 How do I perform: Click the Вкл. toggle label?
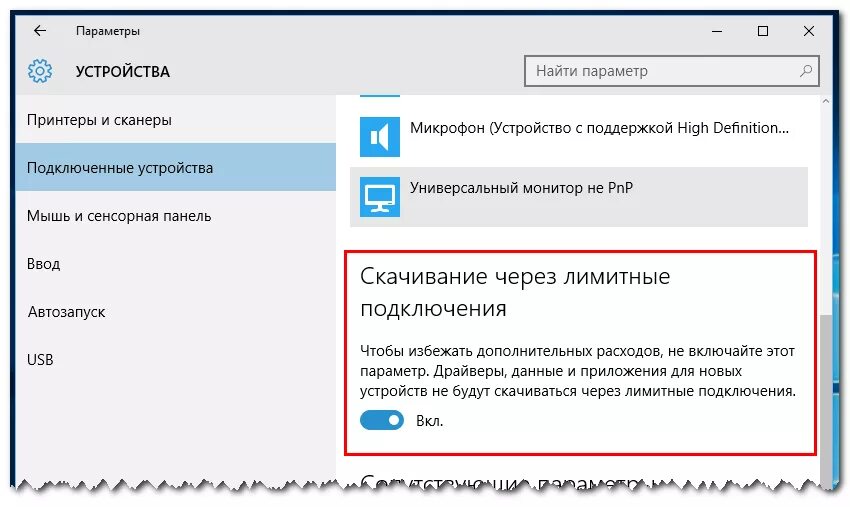(429, 421)
